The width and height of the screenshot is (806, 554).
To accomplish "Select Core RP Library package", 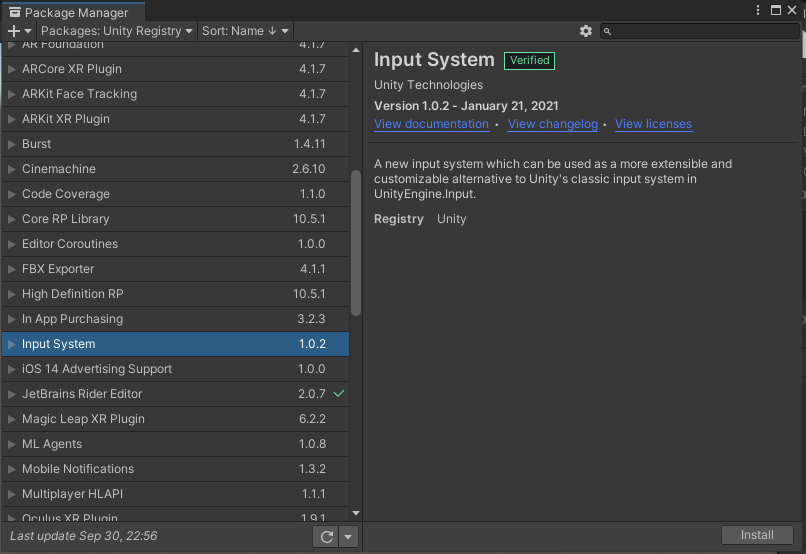I will coord(175,219).
